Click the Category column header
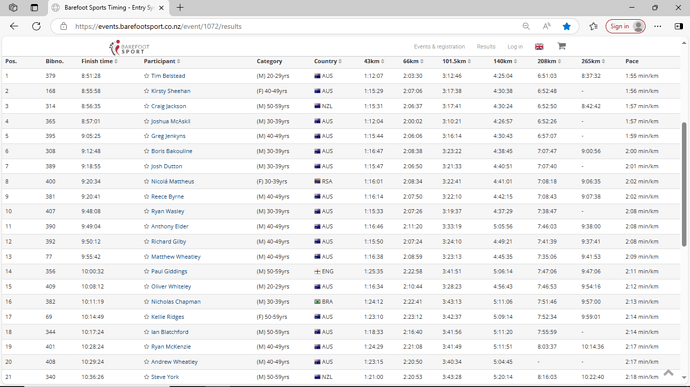Image resolution: width=690 pixels, height=387 pixels. click(269, 61)
